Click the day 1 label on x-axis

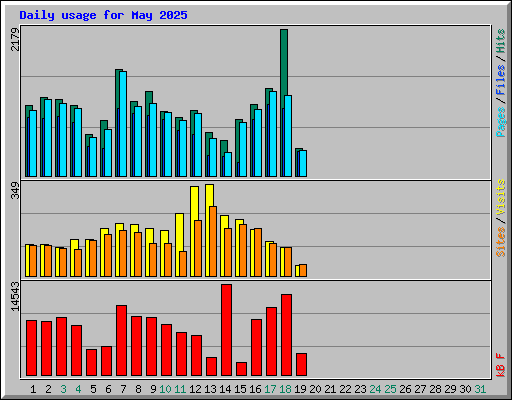tap(33, 389)
